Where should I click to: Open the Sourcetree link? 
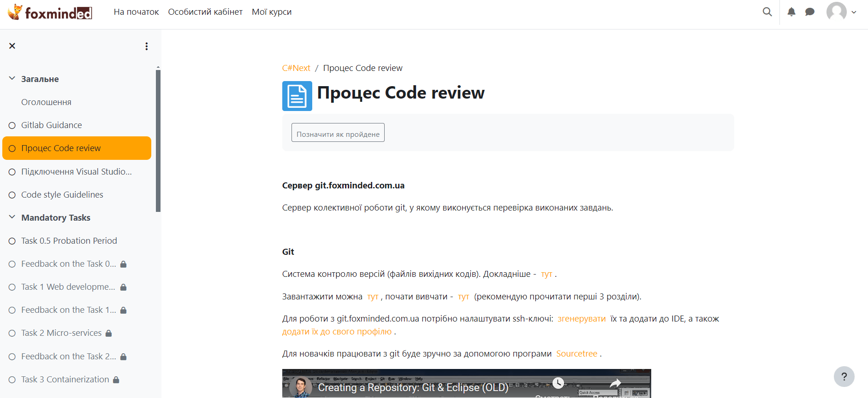(x=577, y=354)
